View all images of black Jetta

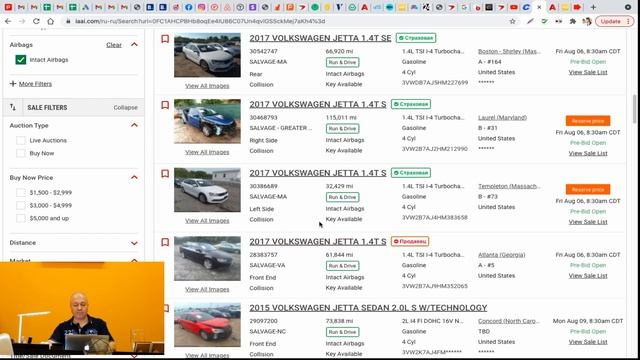coord(207,289)
